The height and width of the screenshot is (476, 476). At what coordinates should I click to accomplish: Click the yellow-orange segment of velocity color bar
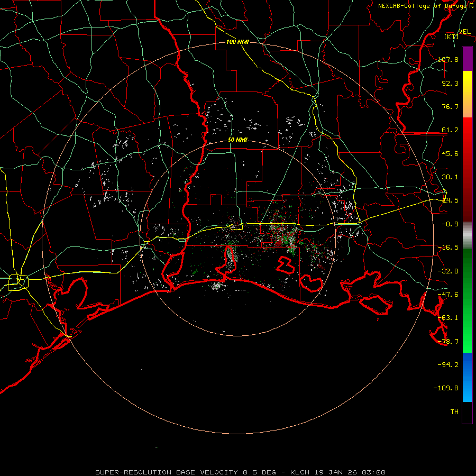click(x=467, y=94)
